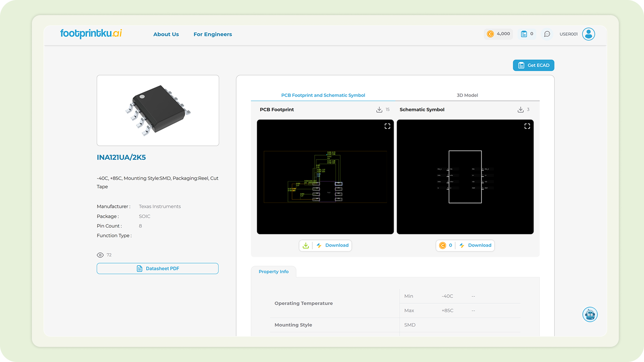Click the SOIC chip product image
Image resolution: width=644 pixels, height=362 pixels.
click(158, 110)
